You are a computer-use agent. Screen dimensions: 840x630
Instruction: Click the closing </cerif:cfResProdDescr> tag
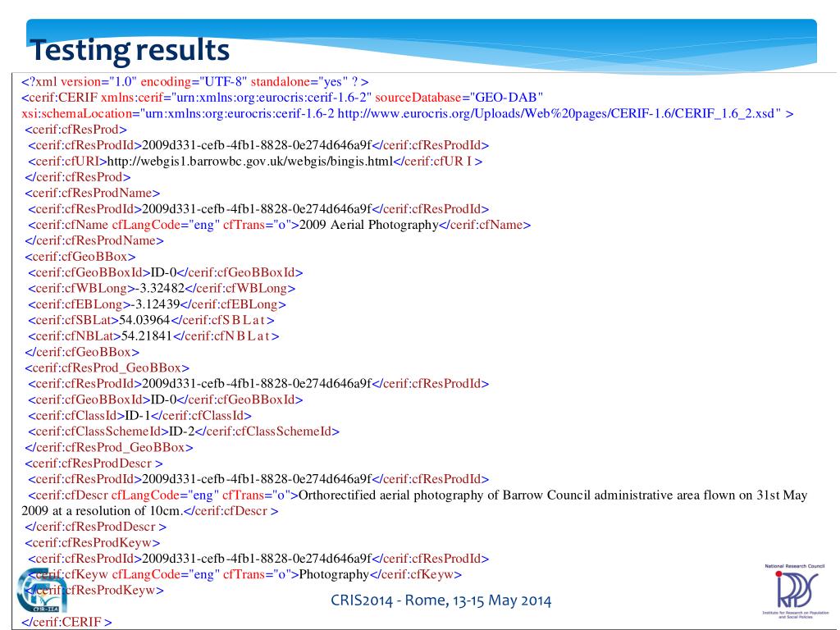coord(95,527)
